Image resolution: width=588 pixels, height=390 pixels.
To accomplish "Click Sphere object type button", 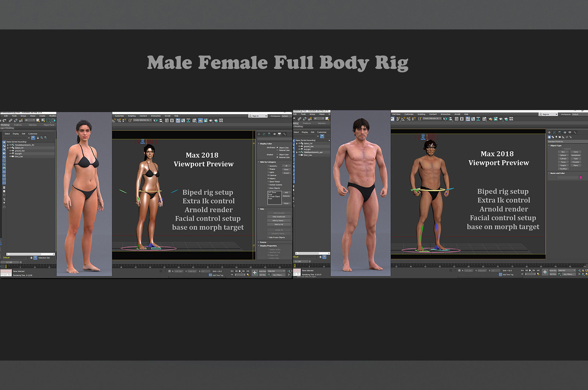I will [563, 155].
